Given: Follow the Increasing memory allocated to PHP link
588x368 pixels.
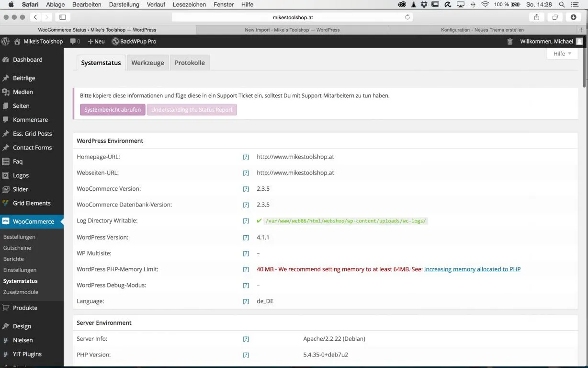Looking at the screenshot, I should (472, 269).
